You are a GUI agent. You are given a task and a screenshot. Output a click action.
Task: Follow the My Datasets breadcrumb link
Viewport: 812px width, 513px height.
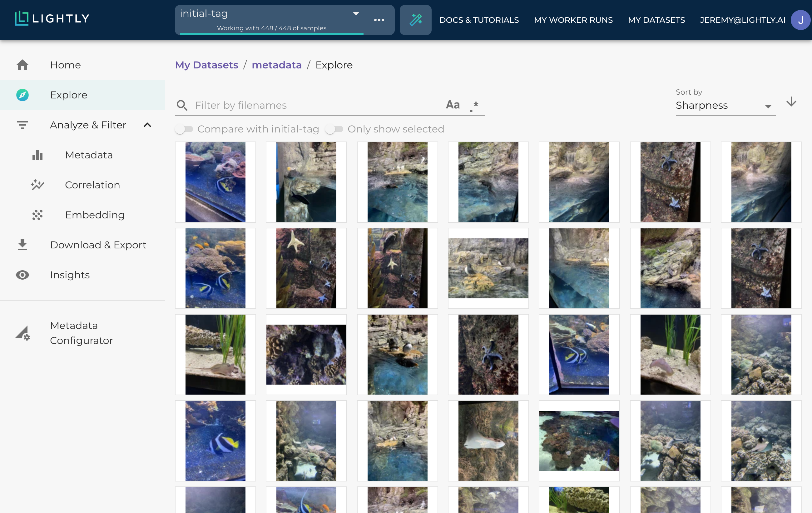coord(206,65)
